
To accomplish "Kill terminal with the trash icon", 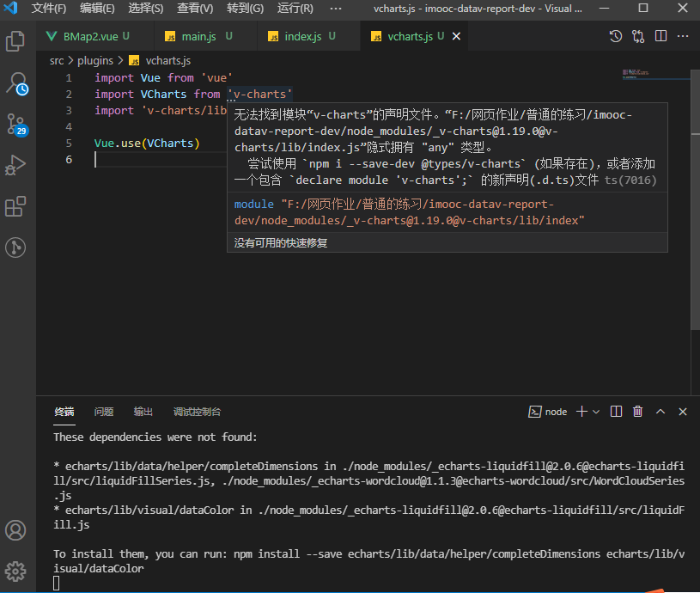I will tap(637, 412).
